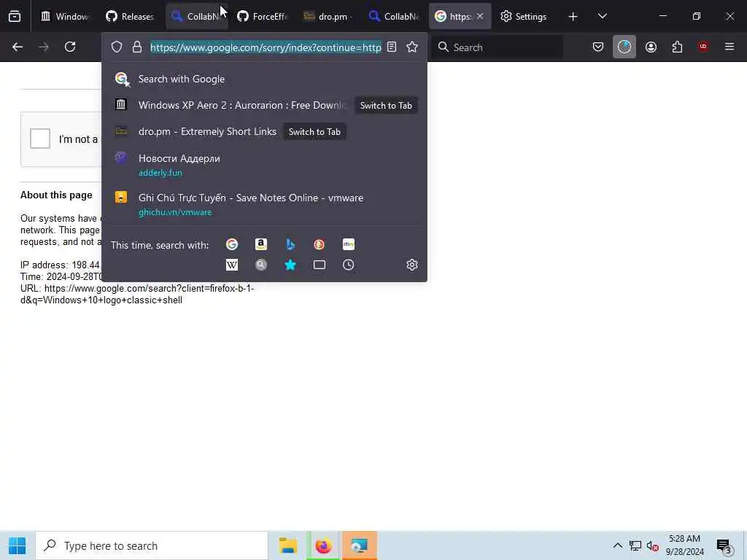Open Ghi Chú Trực Tuyến suggestion
This screenshot has height=560, width=747.
264,204
